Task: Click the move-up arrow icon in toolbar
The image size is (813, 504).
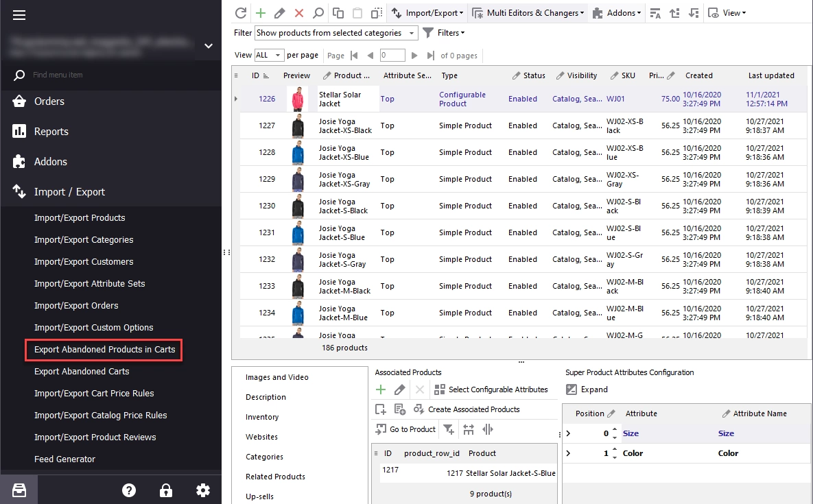Action: pyautogui.click(x=674, y=13)
